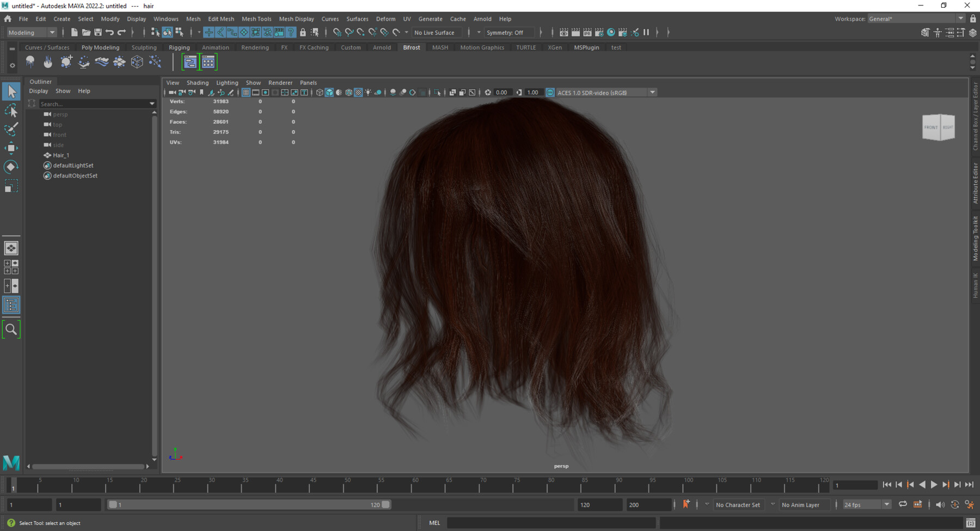Start an IPR render from the status line
Viewport: 980px width, 531px height.
(587, 33)
